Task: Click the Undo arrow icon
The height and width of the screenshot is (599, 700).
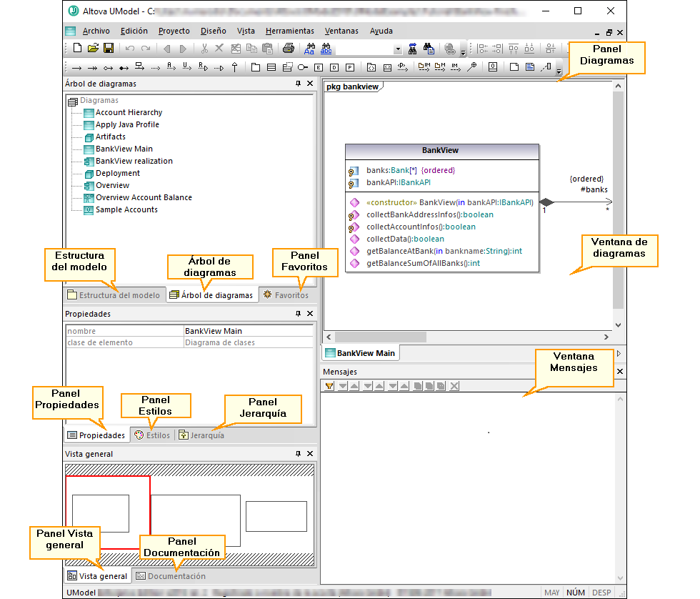Action: [x=130, y=48]
